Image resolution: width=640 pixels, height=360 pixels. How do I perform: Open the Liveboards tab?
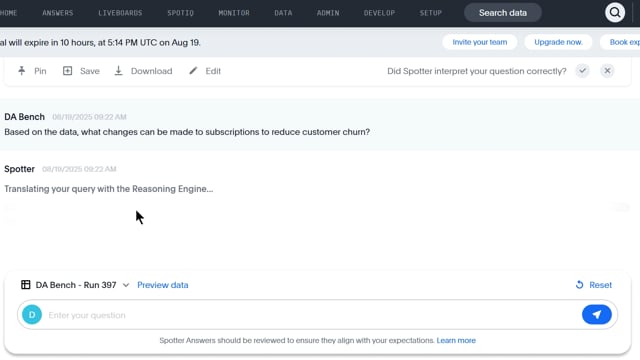tap(120, 13)
